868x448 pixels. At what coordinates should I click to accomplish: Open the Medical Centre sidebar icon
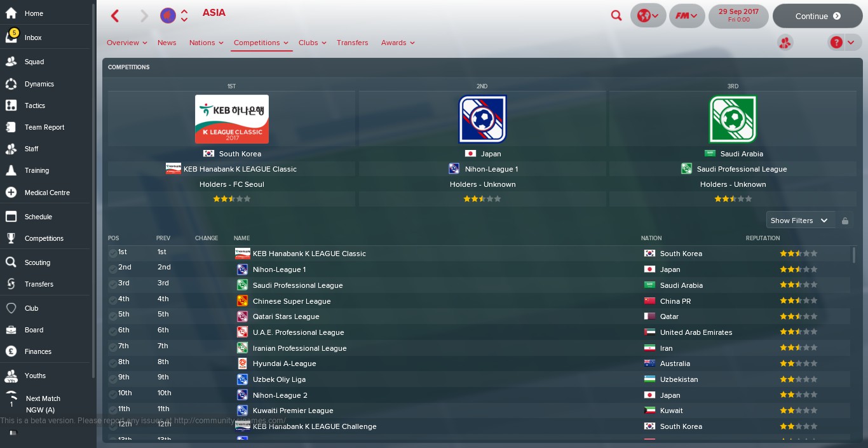coord(11,193)
